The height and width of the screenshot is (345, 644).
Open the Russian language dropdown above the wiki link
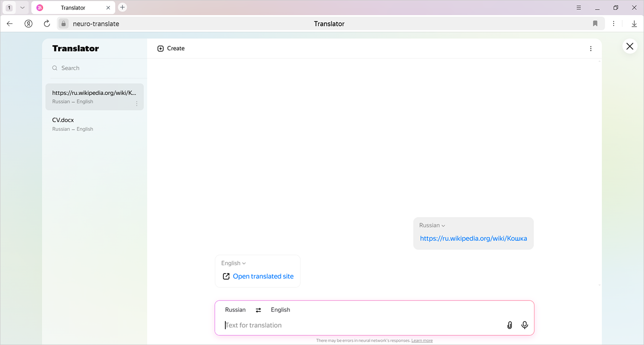(431, 225)
